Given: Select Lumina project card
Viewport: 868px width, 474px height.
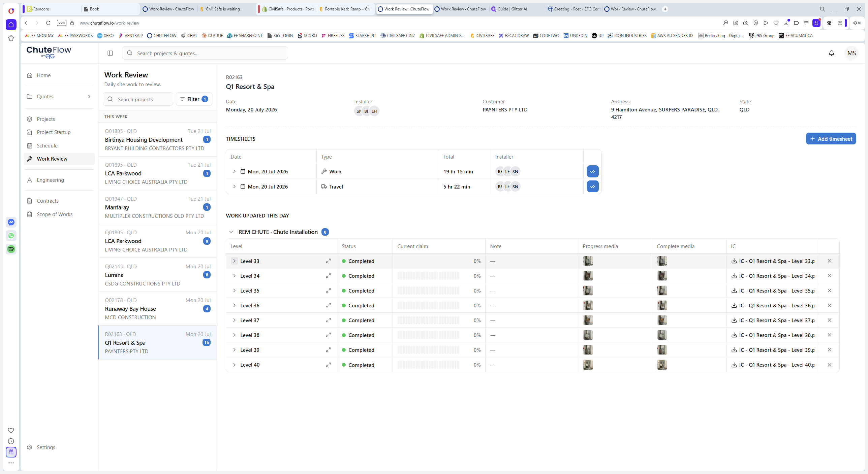Looking at the screenshot, I should pos(157,275).
